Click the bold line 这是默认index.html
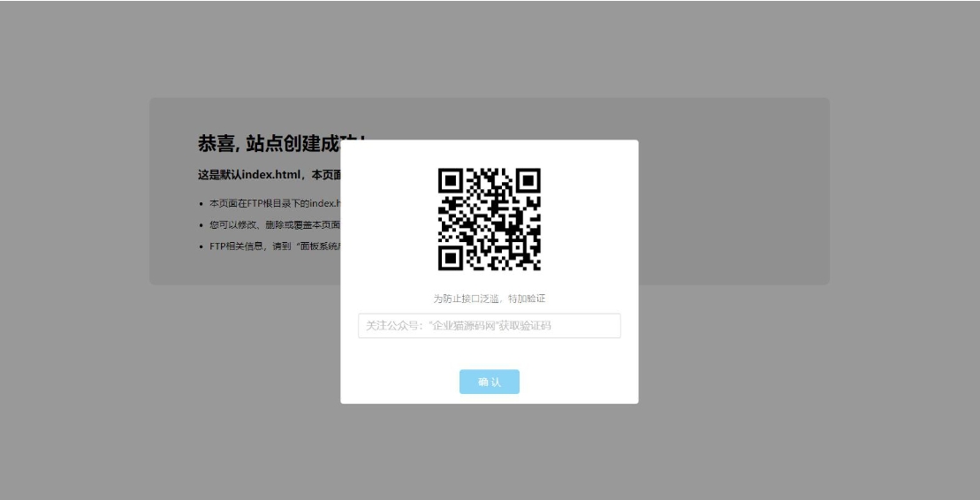The width and height of the screenshot is (980, 500). (270, 175)
